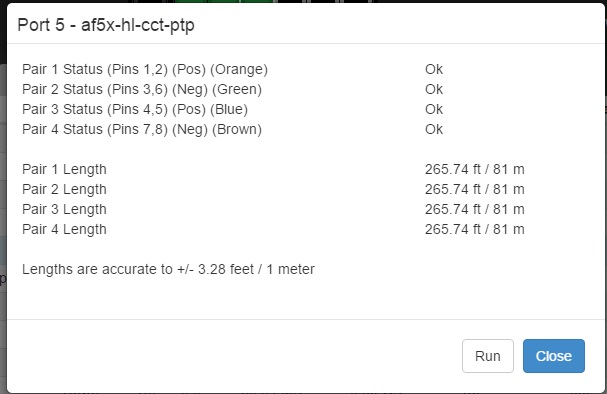Select the Pair 4 Length label
607x394 pixels.
(x=64, y=230)
